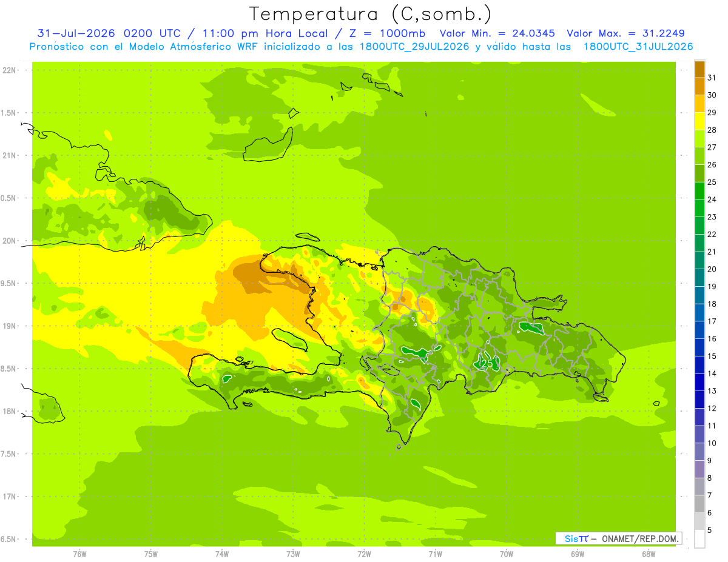Screen dimensions: 728x562
Task: Click the 'Valor Min. = 24.0345' value
Action: pyautogui.click(x=497, y=33)
